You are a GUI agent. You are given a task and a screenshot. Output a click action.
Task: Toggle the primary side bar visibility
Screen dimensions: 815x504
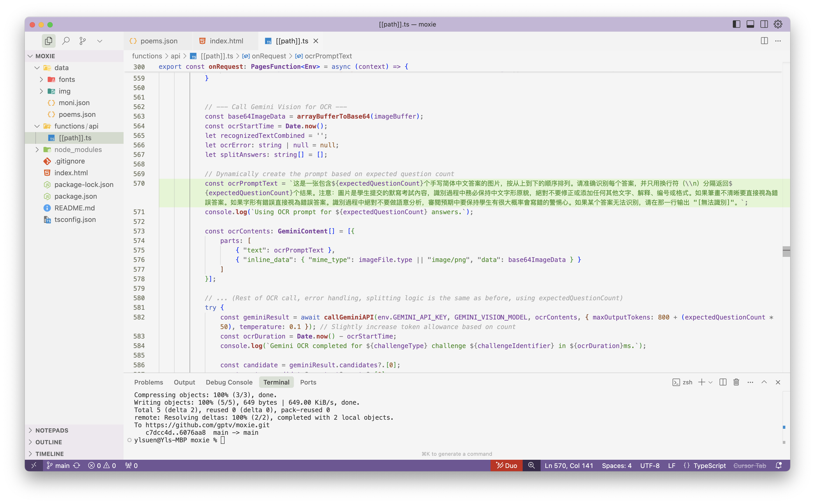pyautogui.click(x=736, y=24)
